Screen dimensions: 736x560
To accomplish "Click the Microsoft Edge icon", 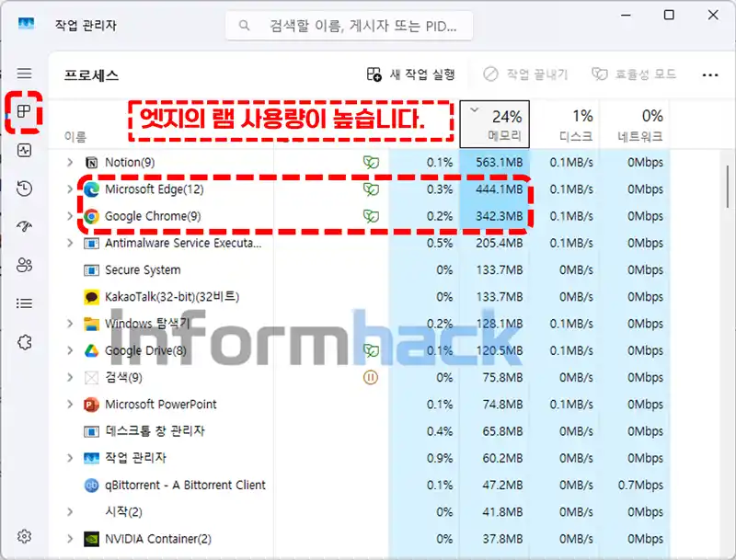I will coord(91,189).
